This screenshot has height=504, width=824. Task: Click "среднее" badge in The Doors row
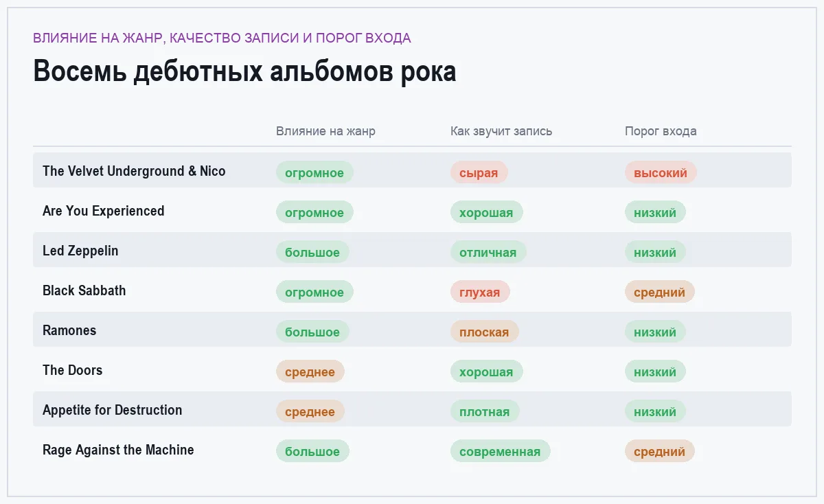pos(310,371)
